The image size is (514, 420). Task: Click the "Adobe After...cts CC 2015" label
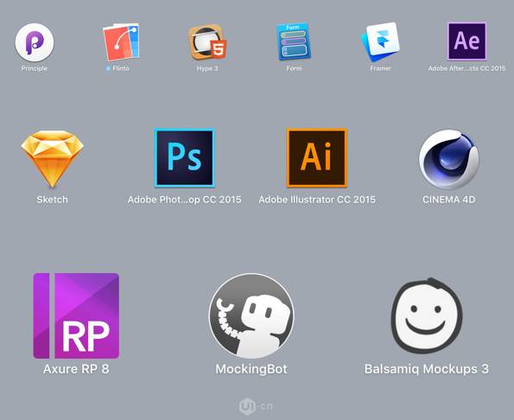click(x=466, y=68)
